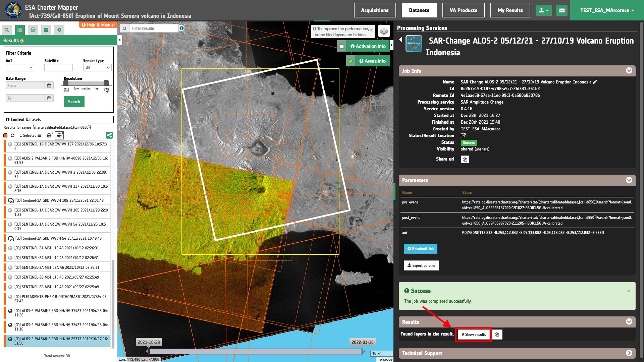Select the results list tab

[x=20, y=30]
